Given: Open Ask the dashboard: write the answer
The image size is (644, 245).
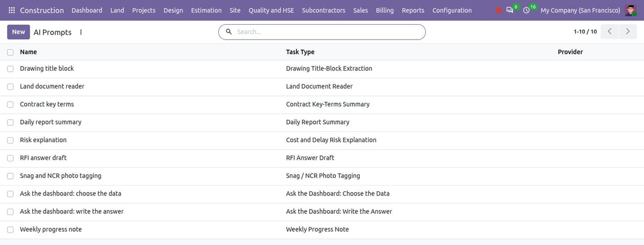Looking at the screenshot, I should click(x=71, y=211).
